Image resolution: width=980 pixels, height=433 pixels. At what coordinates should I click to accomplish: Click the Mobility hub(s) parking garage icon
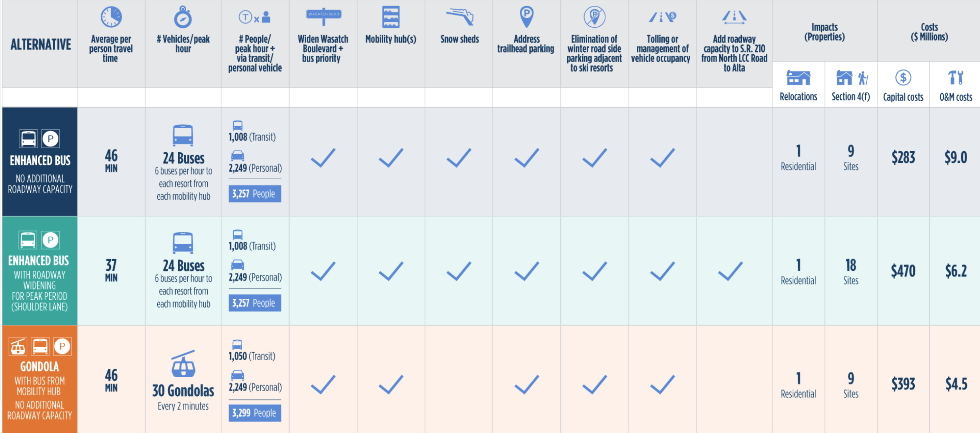click(x=391, y=17)
